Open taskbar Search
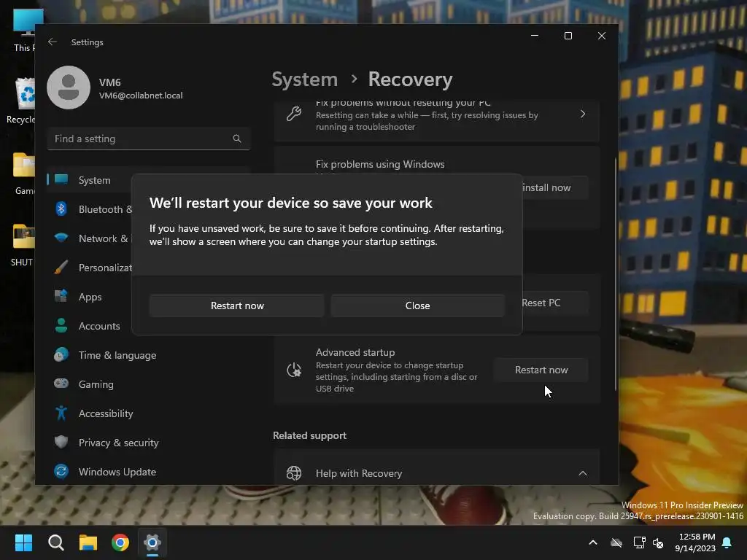This screenshot has height=560, width=747. [x=56, y=542]
